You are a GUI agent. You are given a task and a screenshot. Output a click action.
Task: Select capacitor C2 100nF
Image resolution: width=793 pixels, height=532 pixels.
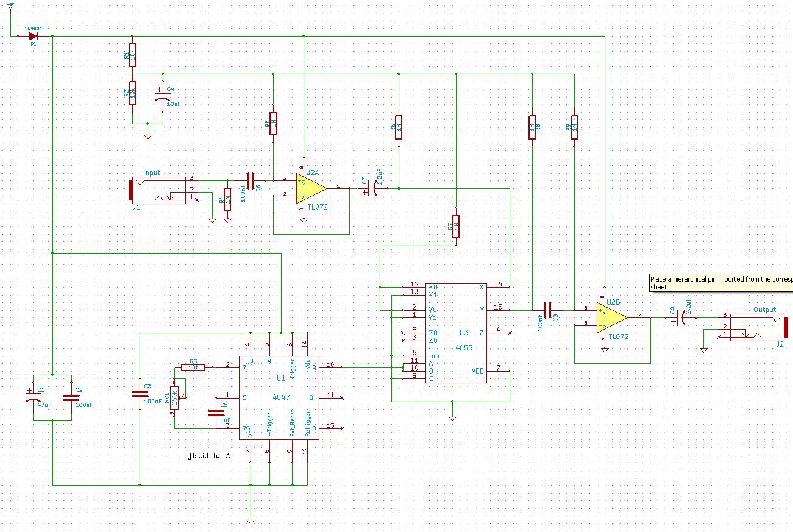tap(71, 397)
